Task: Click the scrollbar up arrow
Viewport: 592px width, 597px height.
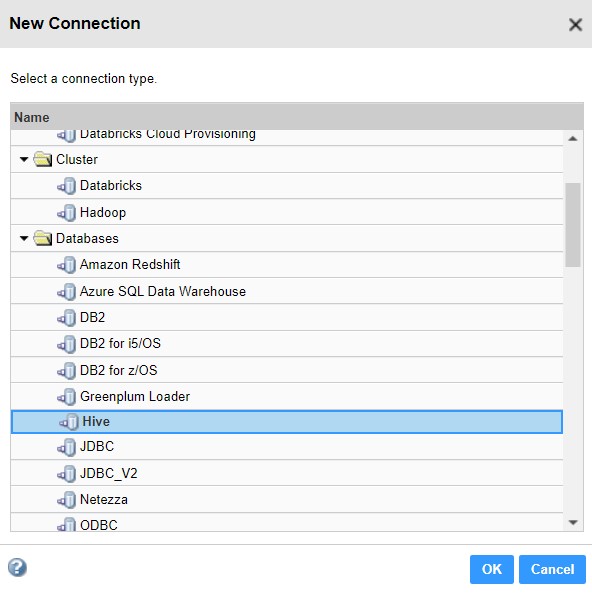Action: (x=573, y=139)
